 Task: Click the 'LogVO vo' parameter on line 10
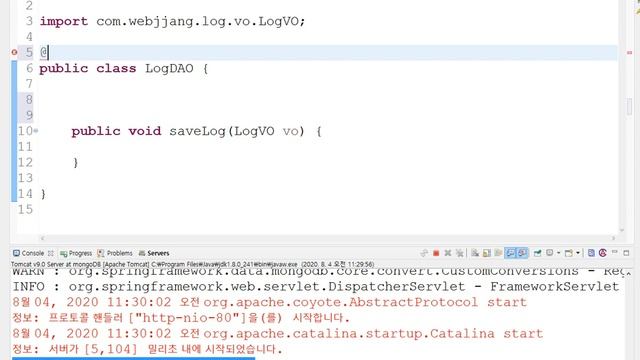coord(267,131)
